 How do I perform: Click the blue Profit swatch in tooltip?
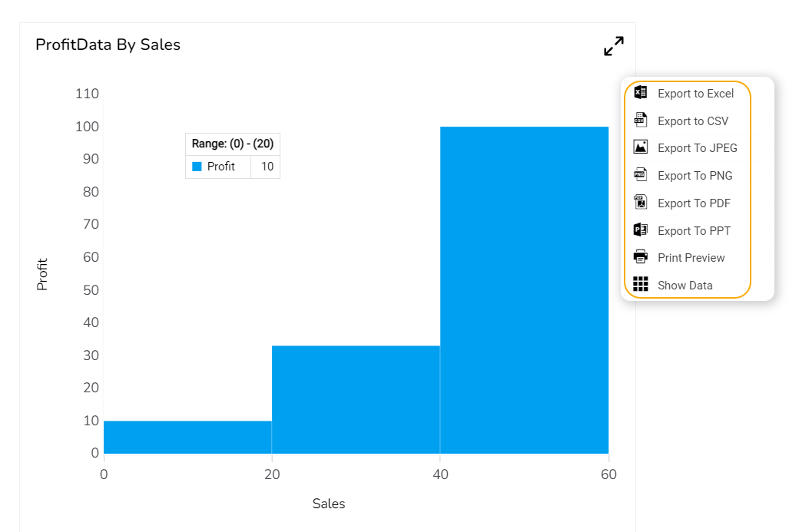tap(197, 167)
